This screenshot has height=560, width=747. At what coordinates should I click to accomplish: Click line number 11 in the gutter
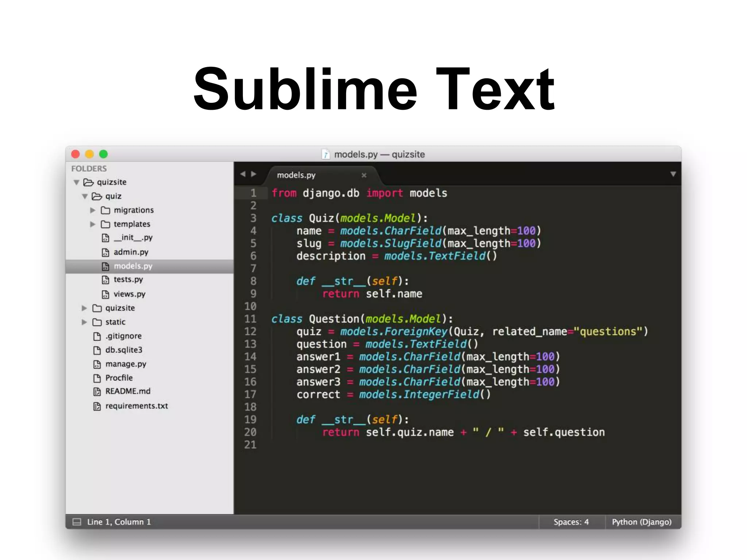pos(250,319)
